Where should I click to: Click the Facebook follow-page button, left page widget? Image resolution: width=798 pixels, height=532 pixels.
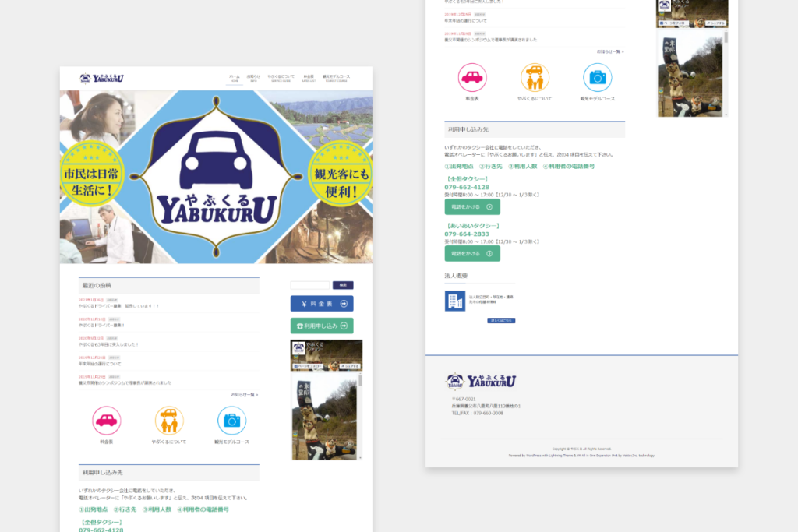click(309, 366)
